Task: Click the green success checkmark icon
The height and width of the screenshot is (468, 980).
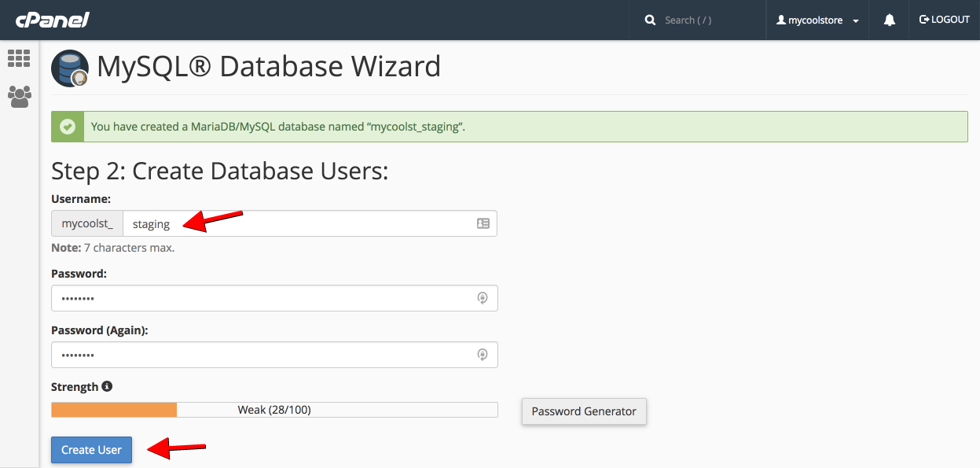Action: tap(68, 127)
